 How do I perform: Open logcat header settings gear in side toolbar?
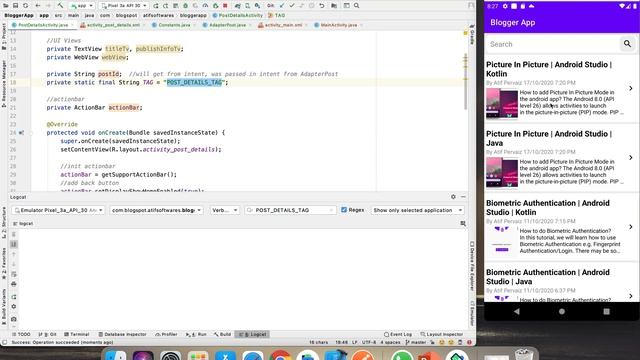click(13, 307)
